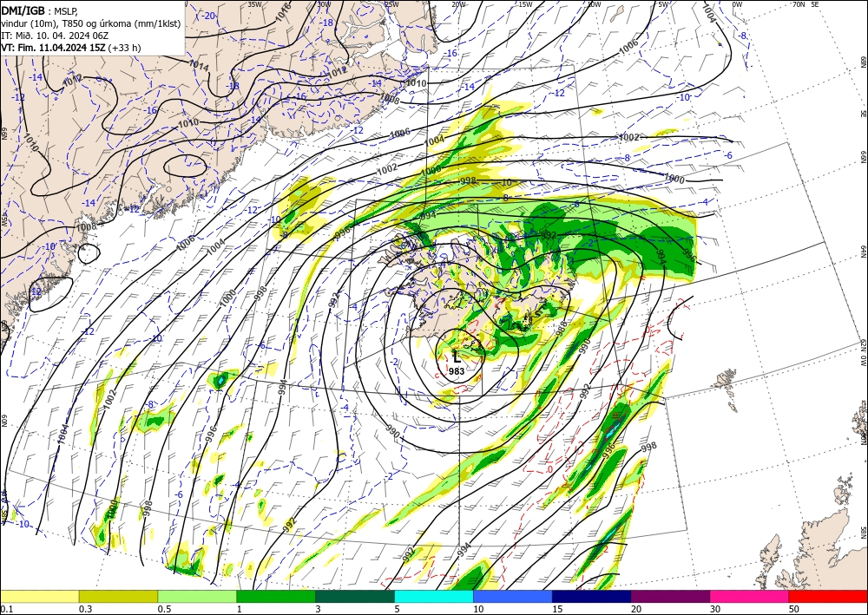This screenshot has height=615, width=868.
Task: Click the low-pressure 'L' symbol
Action: 457,357
